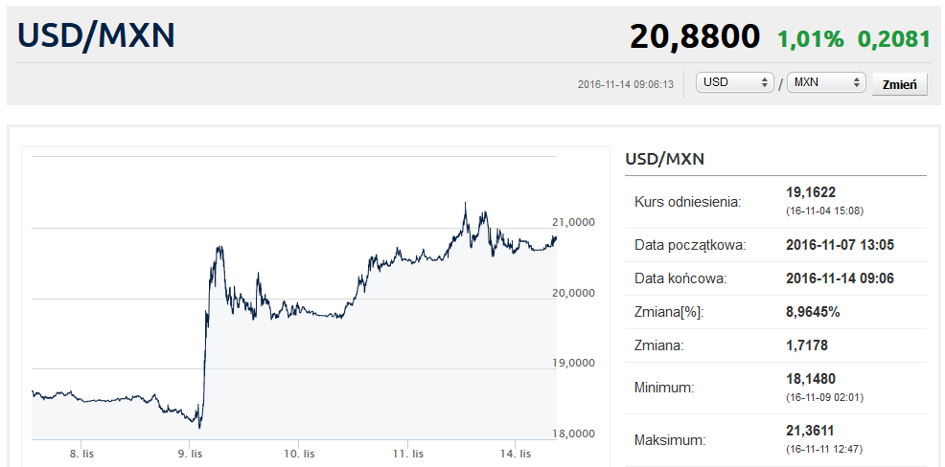Click the 18,0000 y-axis label
The width and height of the screenshot is (945, 467).
pos(573,433)
